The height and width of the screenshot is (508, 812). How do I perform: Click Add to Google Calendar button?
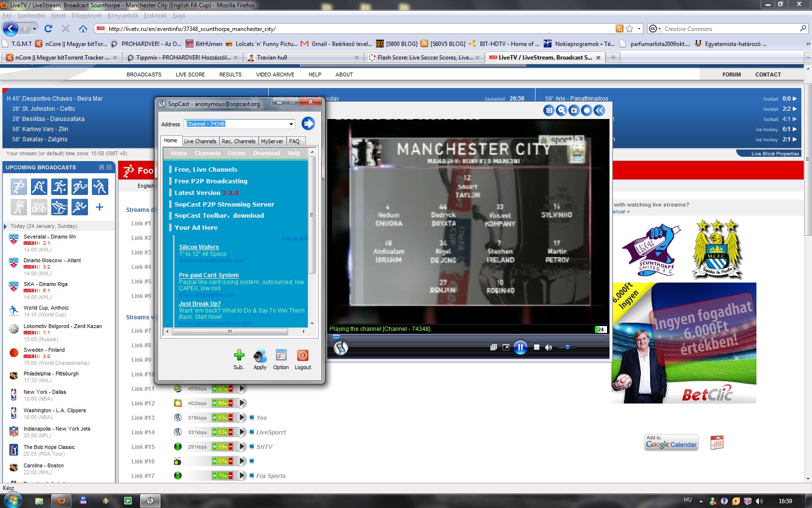point(671,442)
